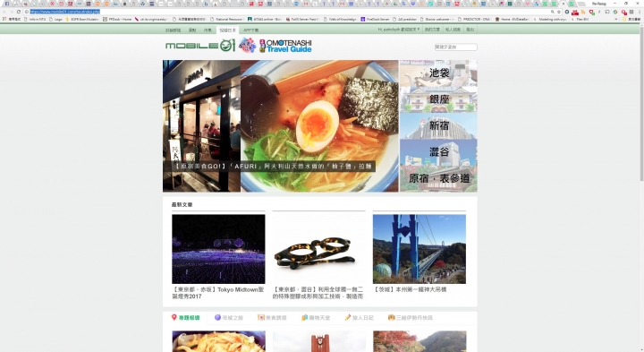Switch to the 三越伊勢丹快訊 tab
The width and height of the screenshot is (644, 352).
pyautogui.click(x=411, y=317)
